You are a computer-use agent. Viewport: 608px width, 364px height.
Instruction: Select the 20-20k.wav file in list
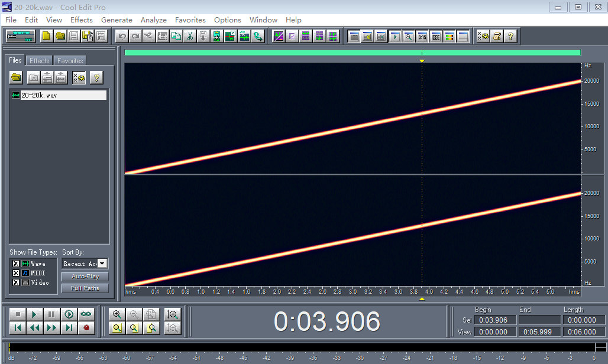click(x=59, y=95)
